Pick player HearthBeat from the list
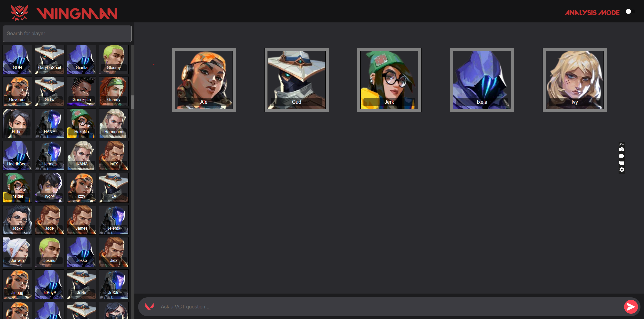Screen dimensions: 644x319 [x=17, y=156]
